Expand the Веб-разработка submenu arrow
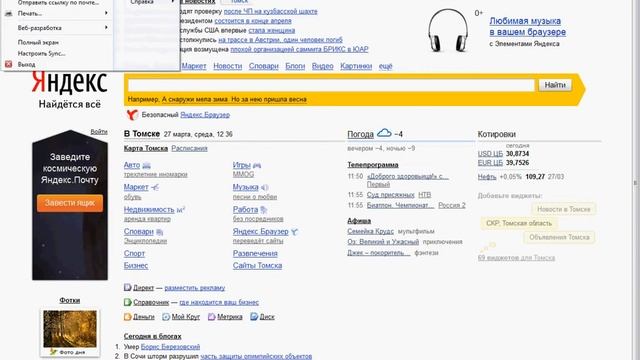 [106, 27]
